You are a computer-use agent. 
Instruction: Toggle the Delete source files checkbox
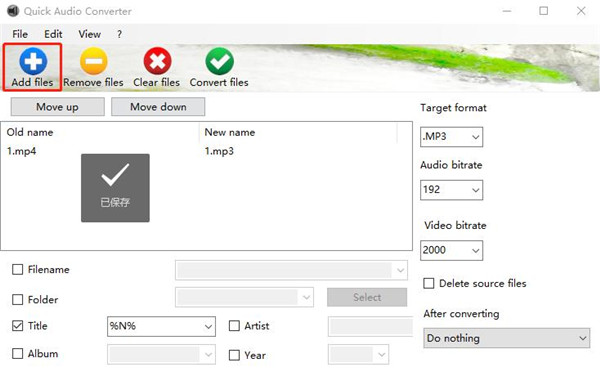coord(429,283)
